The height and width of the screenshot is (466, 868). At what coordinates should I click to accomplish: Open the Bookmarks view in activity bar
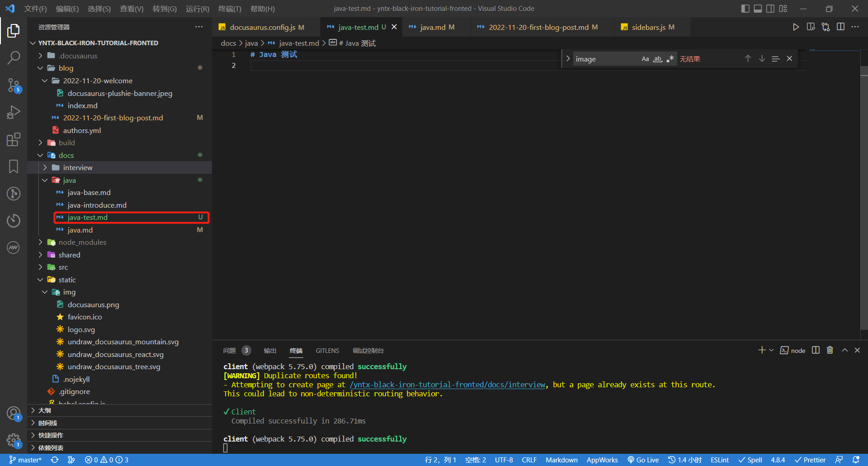click(14, 166)
